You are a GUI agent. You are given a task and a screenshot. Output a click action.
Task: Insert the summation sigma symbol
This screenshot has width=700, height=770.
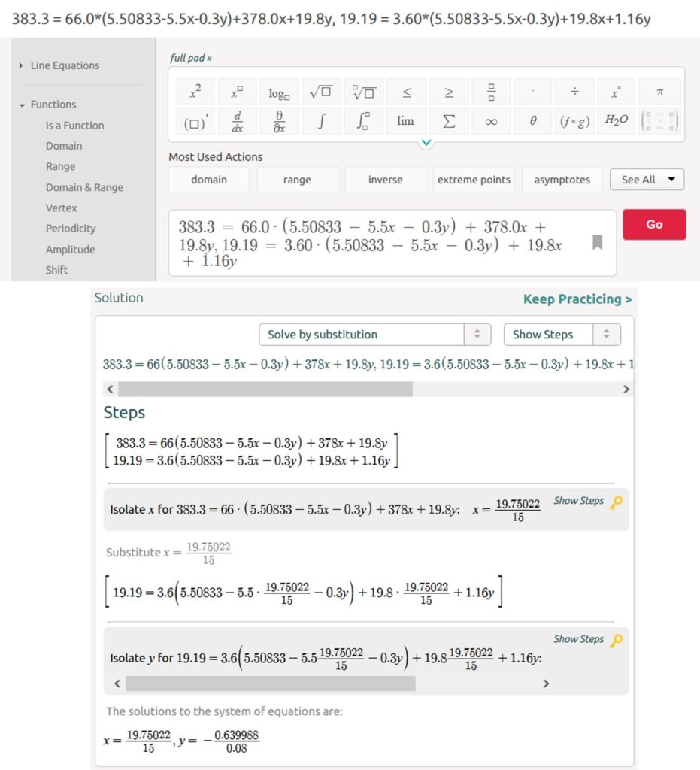tap(449, 121)
